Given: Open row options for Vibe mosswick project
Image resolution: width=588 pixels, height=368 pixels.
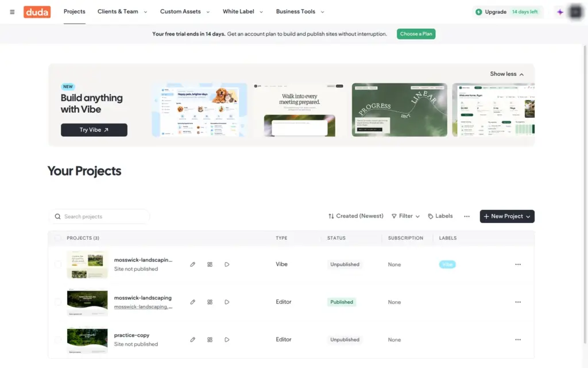Looking at the screenshot, I should click(x=518, y=264).
